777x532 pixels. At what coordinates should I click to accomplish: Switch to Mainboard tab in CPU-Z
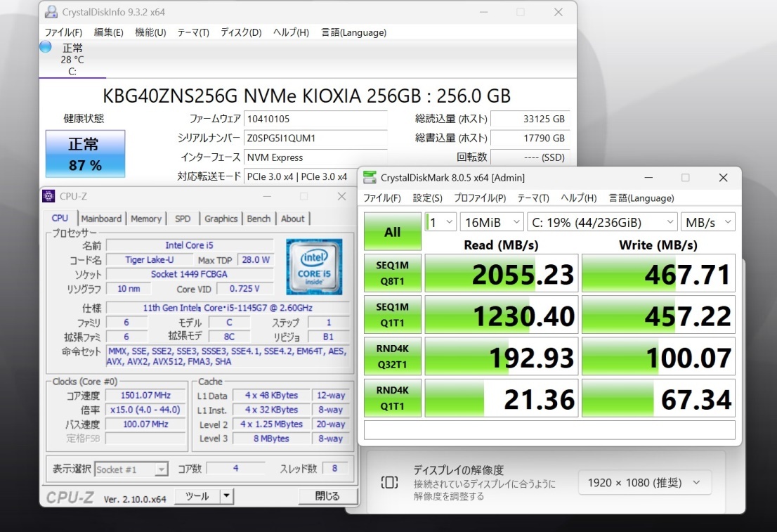pos(101,219)
